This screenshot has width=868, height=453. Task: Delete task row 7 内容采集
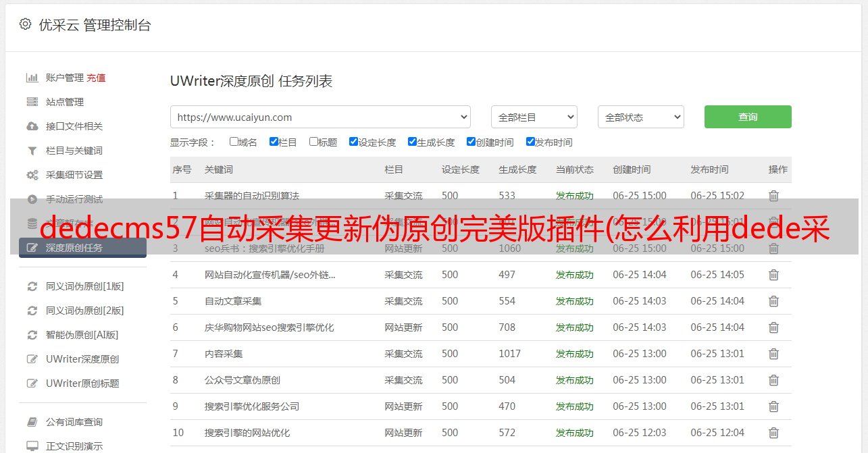click(773, 354)
